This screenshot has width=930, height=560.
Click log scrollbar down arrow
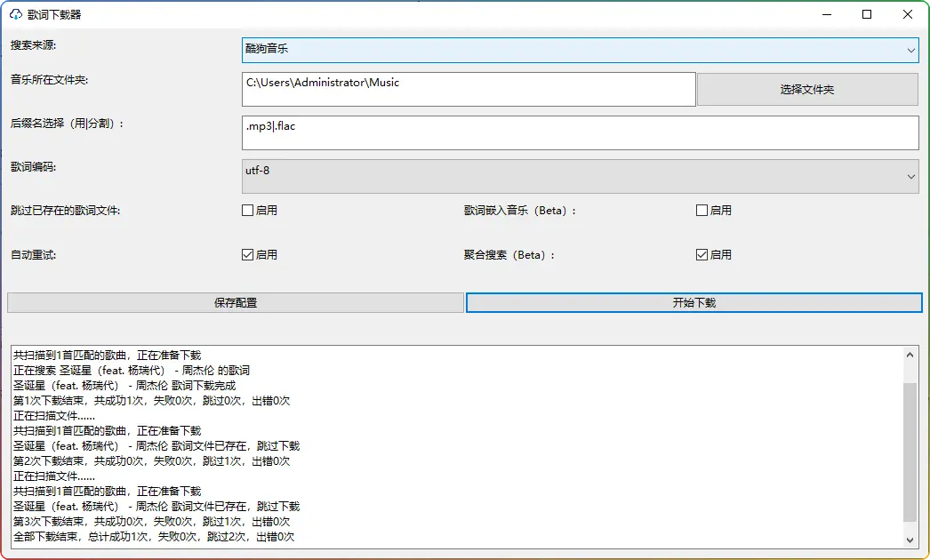point(910,540)
